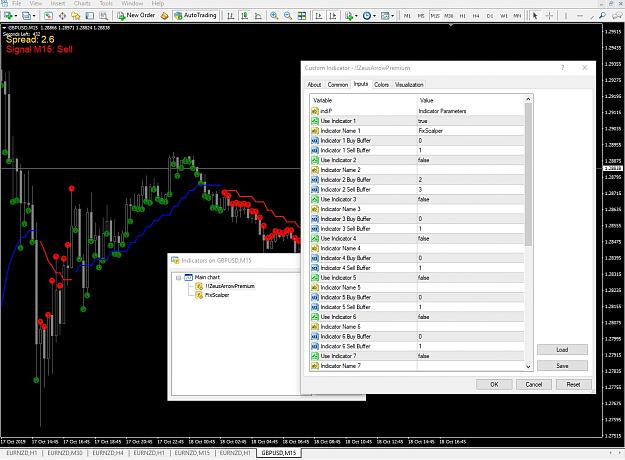Open the File menu
Image resolution: width=625 pixels, height=460 pixels.
[x=16, y=3]
